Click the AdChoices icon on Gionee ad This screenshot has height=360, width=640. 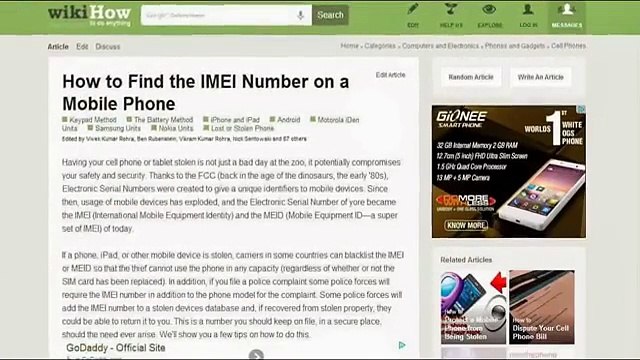click(582, 109)
